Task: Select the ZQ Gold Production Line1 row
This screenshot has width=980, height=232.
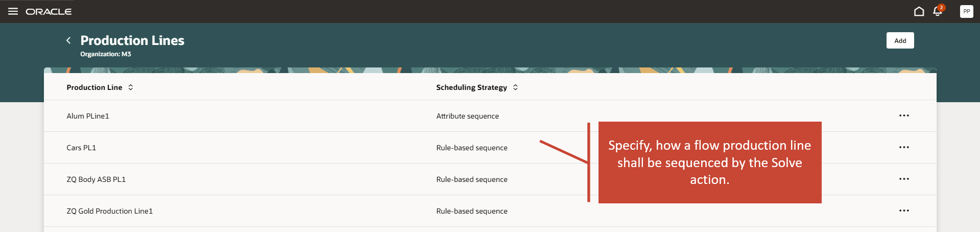Action: click(109, 211)
